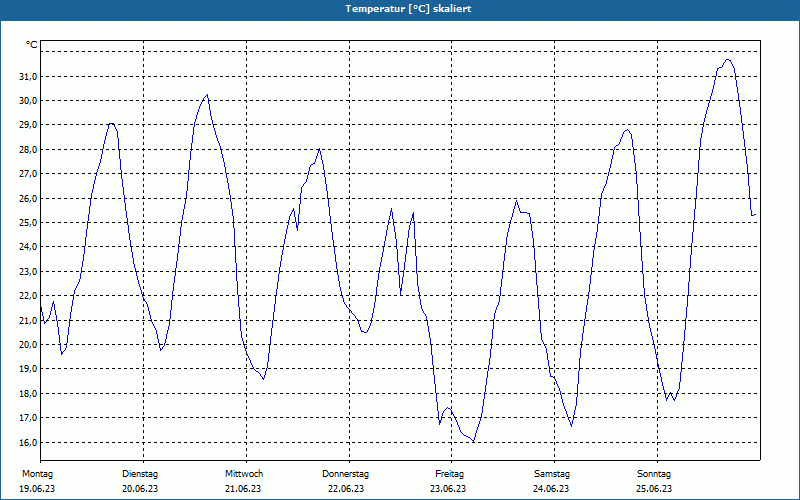Click the 20,0 axis value

click(x=28, y=344)
